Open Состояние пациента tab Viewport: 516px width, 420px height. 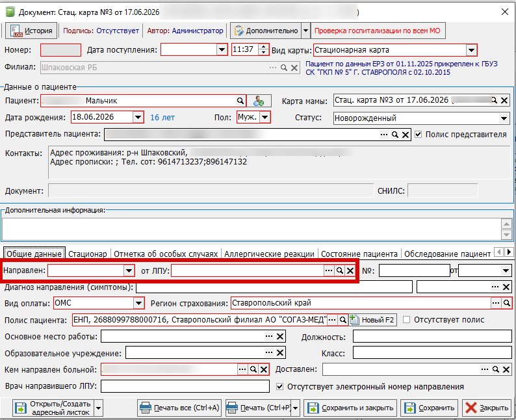pos(359,254)
